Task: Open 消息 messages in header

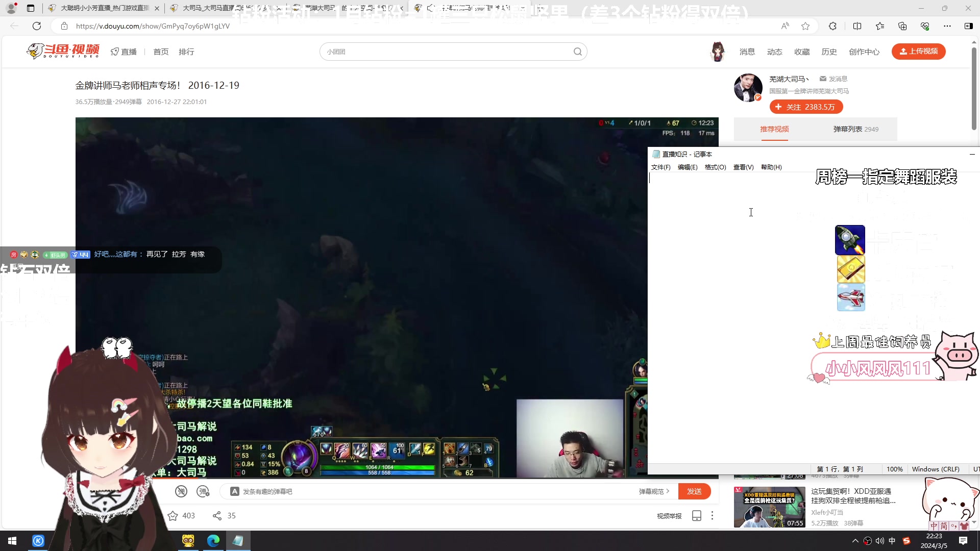Action: pyautogui.click(x=747, y=52)
